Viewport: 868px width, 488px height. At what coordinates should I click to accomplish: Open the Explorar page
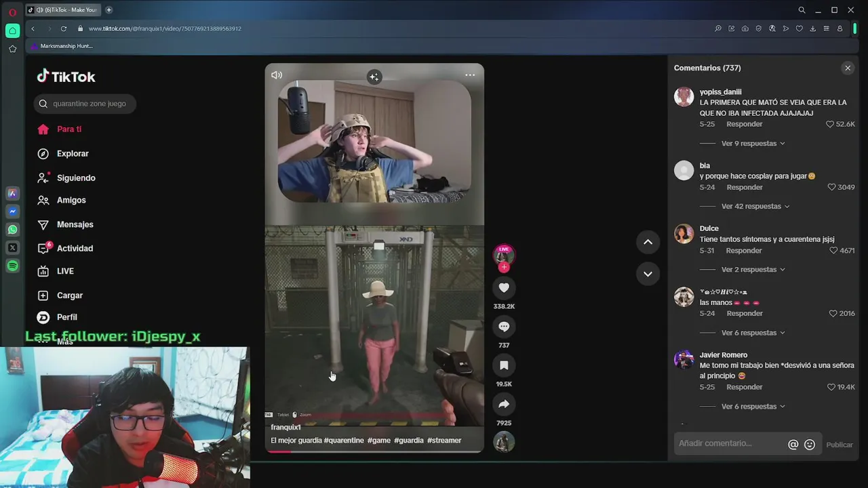point(63,153)
